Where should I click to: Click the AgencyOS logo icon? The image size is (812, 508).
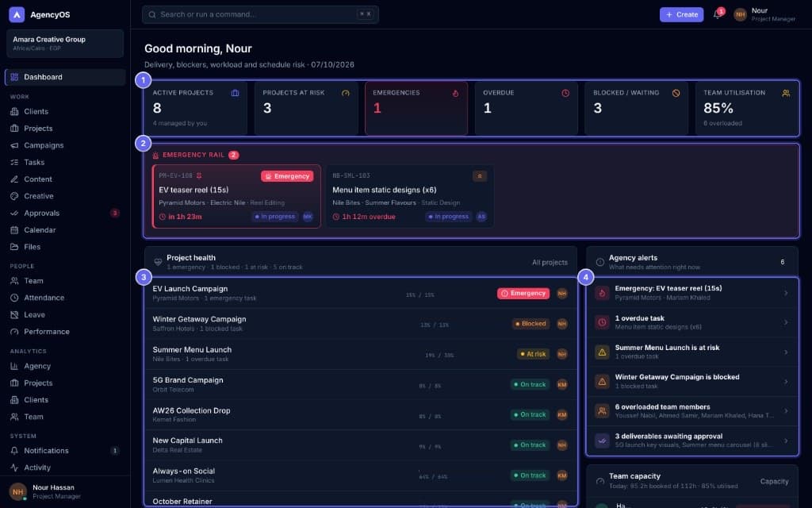17,14
